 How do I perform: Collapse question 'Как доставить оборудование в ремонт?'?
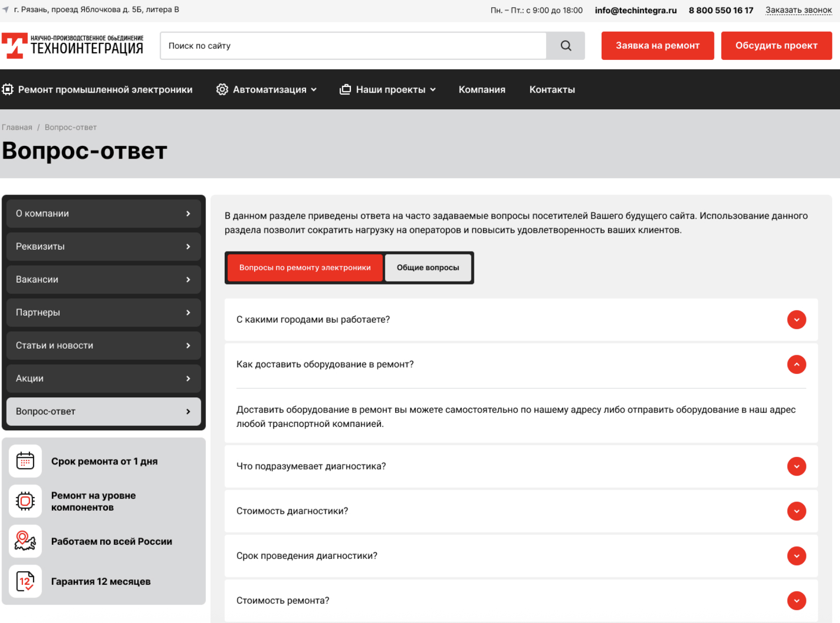click(796, 364)
